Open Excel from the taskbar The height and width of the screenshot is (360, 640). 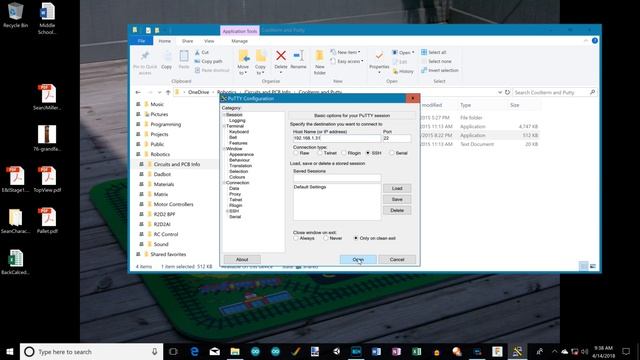(416, 351)
